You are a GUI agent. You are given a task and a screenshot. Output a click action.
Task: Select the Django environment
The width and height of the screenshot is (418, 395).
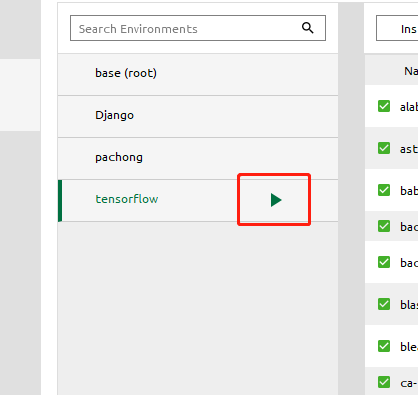point(198,117)
